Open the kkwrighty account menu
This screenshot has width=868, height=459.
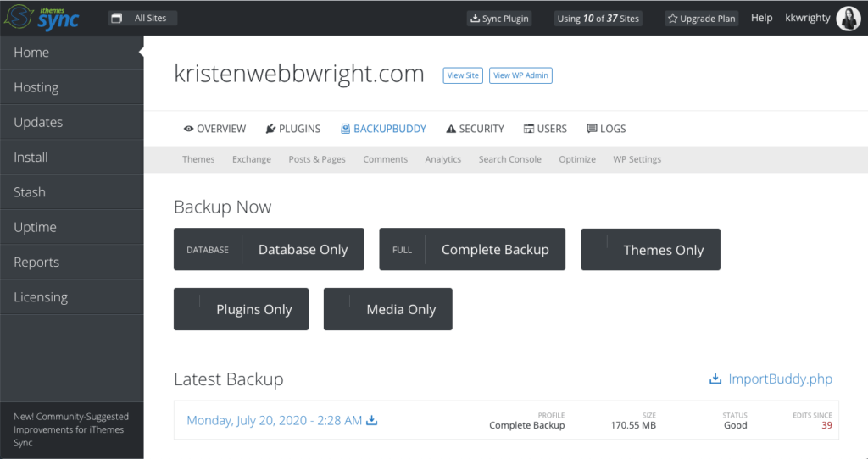pyautogui.click(x=808, y=18)
